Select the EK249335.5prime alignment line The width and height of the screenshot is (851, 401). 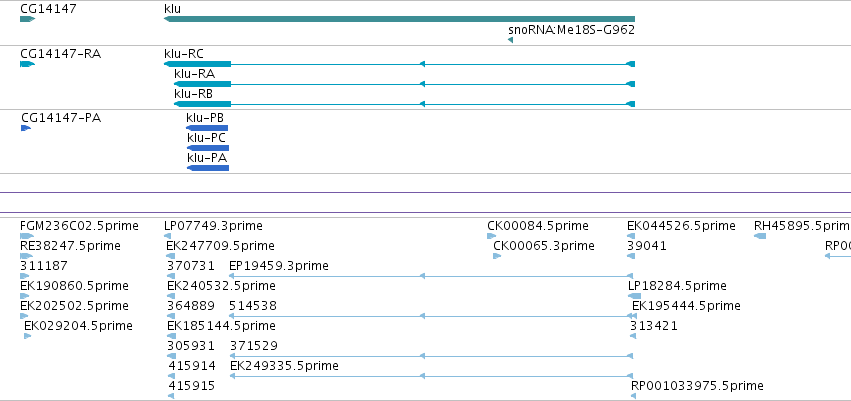[431, 376]
